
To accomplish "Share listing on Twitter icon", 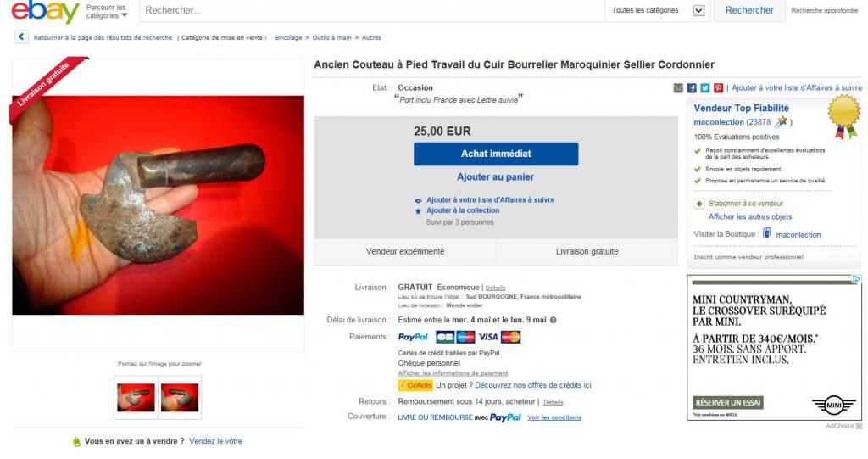I will coord(704,88).
